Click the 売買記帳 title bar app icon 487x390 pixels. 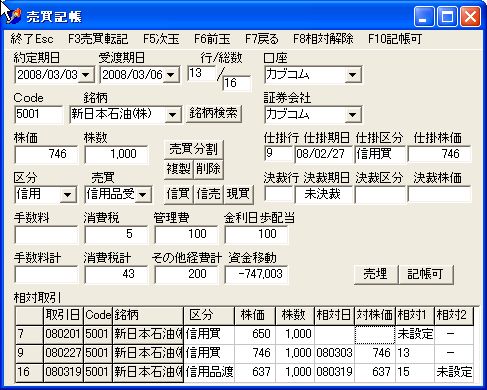(14, 15)
